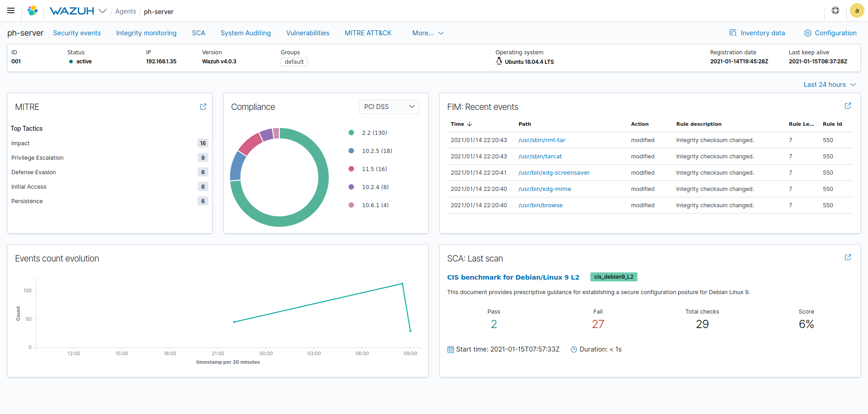The height and width of the screenshot is (414, 868).
Task: Expand the Wazuh app menu chevron
Action: point(103,11)
